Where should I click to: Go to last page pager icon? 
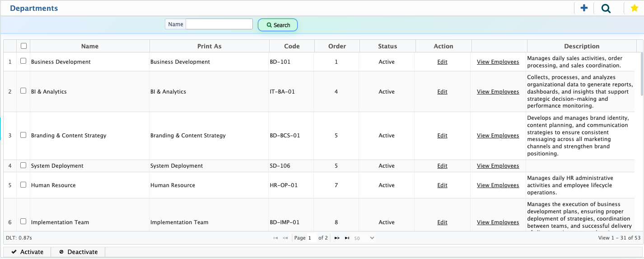(x=347, y=238)
